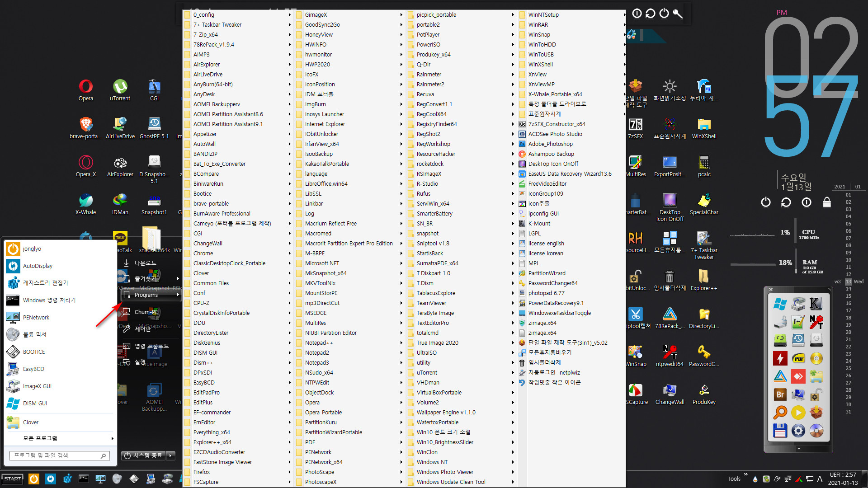This screenshot has height=488, width=868.
Task: Click the Tools toolbar label on taskbar
Action: tap(734, 479)
